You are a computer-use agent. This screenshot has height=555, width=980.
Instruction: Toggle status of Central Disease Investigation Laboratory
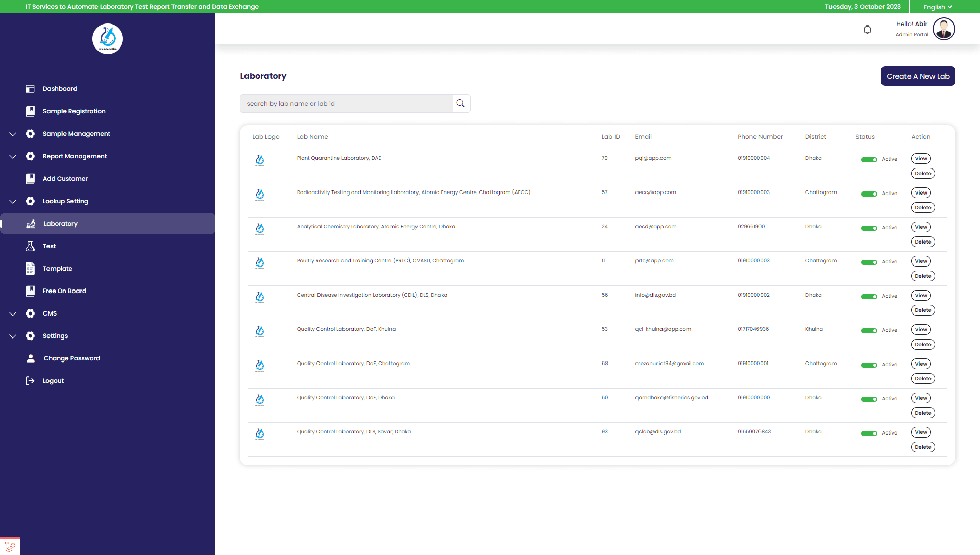[869, 297]
